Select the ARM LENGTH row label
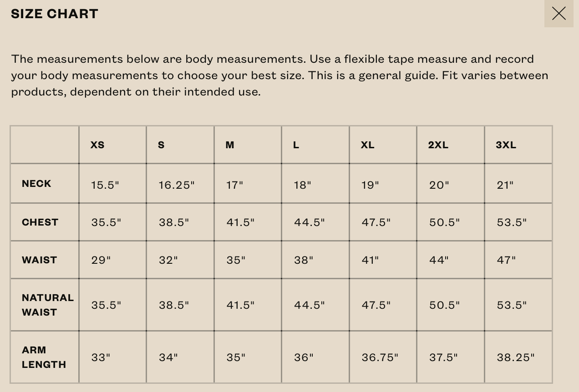The image size is (579, 392). coord(44,357)
